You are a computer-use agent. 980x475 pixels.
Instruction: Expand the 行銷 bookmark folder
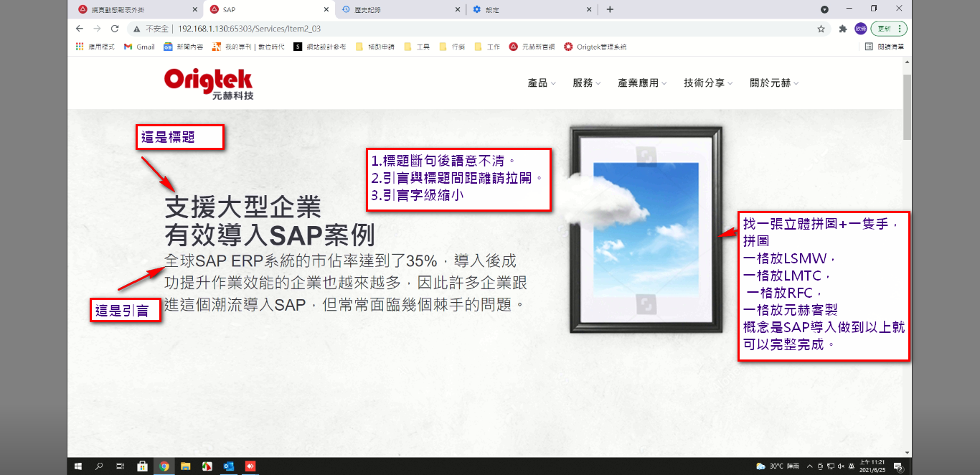452,47
